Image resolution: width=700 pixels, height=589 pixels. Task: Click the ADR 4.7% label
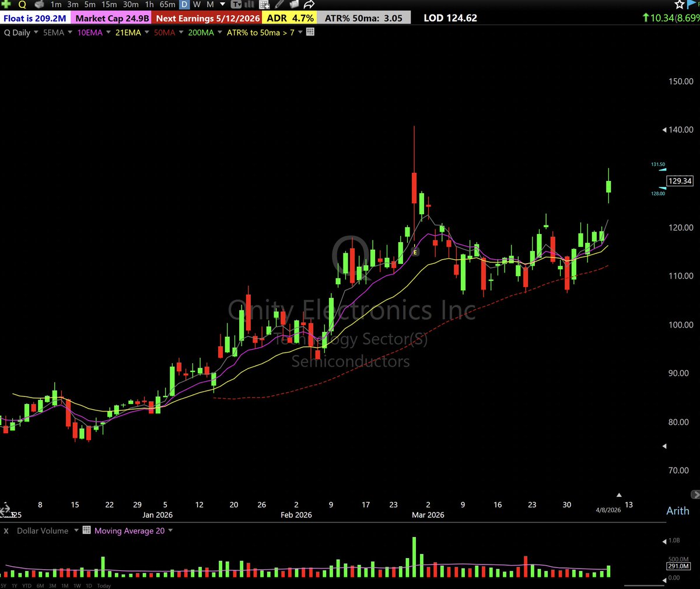coord(290,18)
